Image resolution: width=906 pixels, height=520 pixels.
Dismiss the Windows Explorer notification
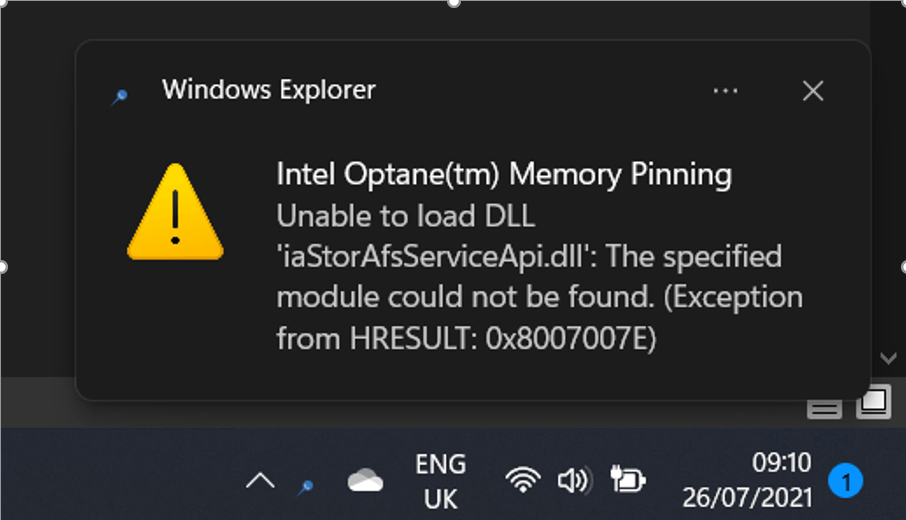(x=813, y=91)
